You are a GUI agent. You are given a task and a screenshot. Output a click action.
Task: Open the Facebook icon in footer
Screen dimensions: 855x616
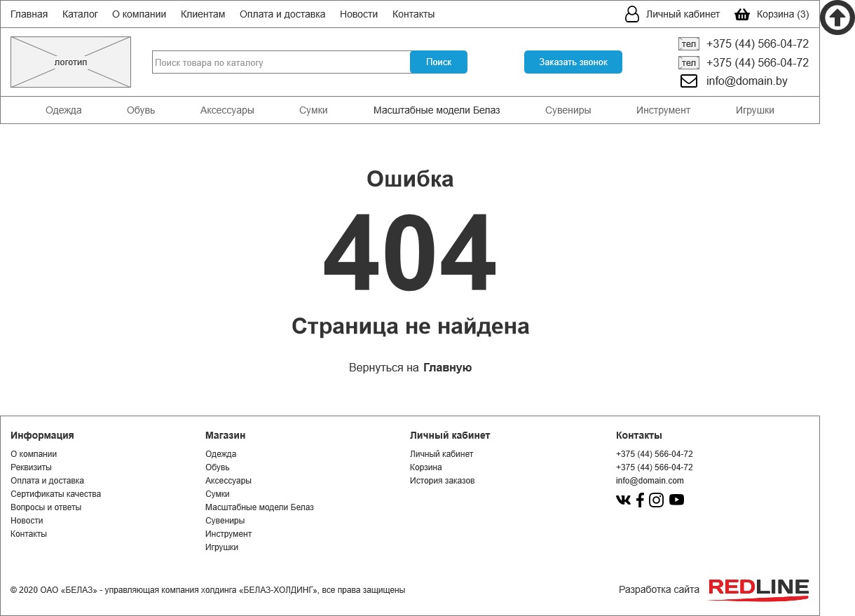640,500
